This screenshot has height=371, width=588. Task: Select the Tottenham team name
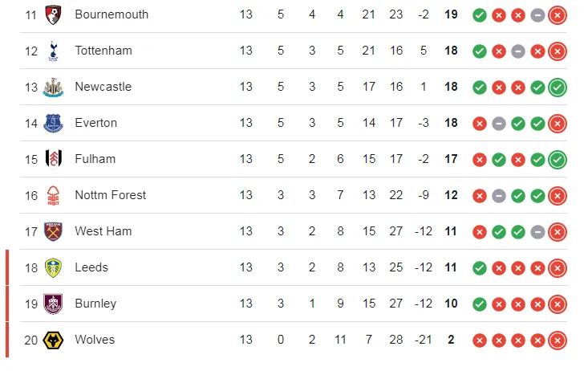click(x=103, y=51)
